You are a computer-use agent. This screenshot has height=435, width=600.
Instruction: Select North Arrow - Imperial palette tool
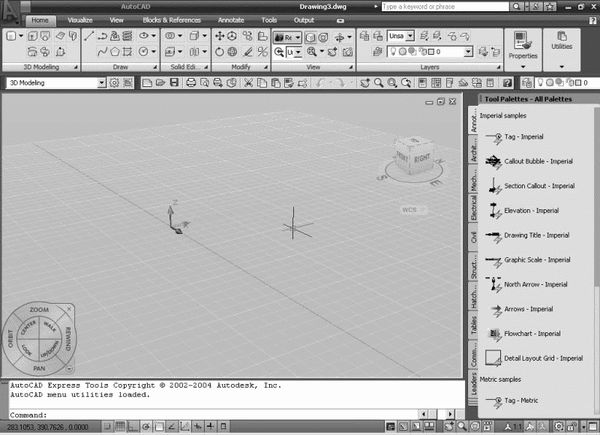point(527,285)
